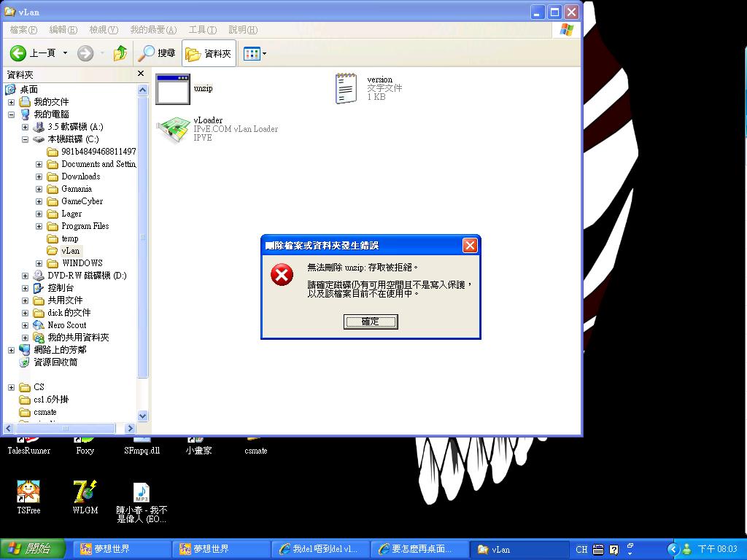Select 我的共用資料夾 in folder tree
The height and width of the screenshot is (560, 747).
click(71, 338)
